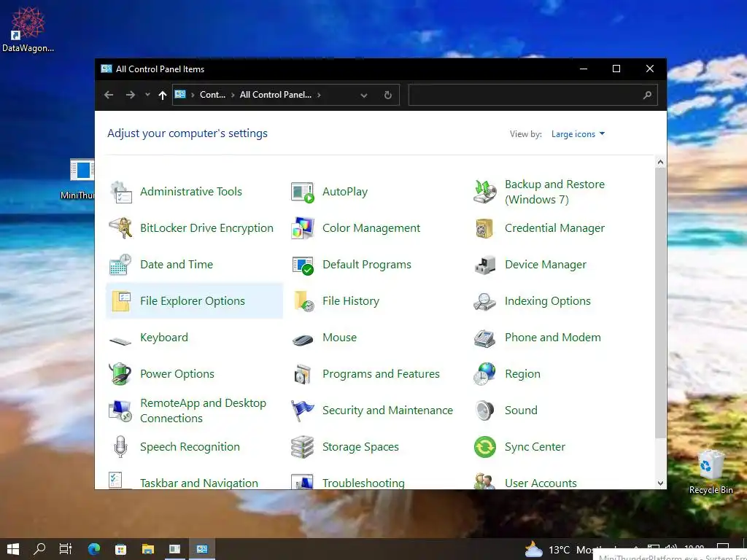Image resolution: width=747 pixels, height=560 pixels.
Task: Open the Speech Recognition microphone icon
Action: tap(120, 447)
